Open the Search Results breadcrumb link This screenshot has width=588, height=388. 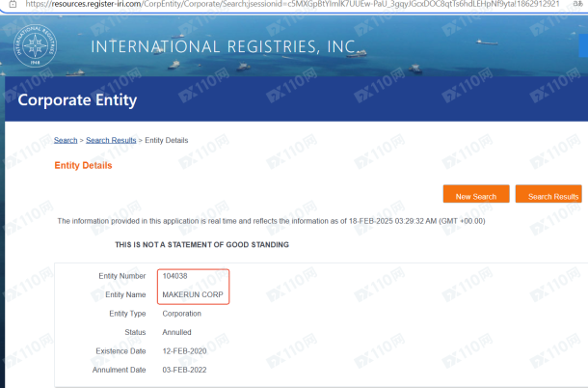point(111,140)
